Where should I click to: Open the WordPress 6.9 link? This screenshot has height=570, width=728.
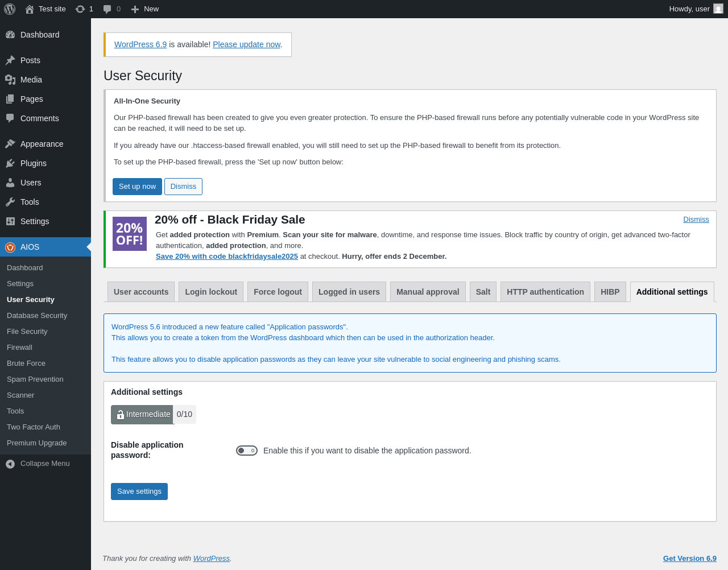click(x=140, y=44)
